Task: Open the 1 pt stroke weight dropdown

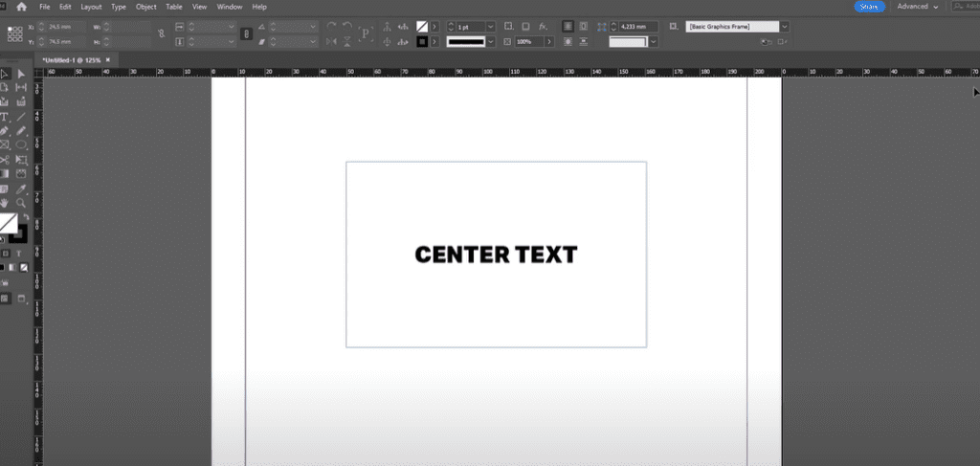Action: coord(491,27)
